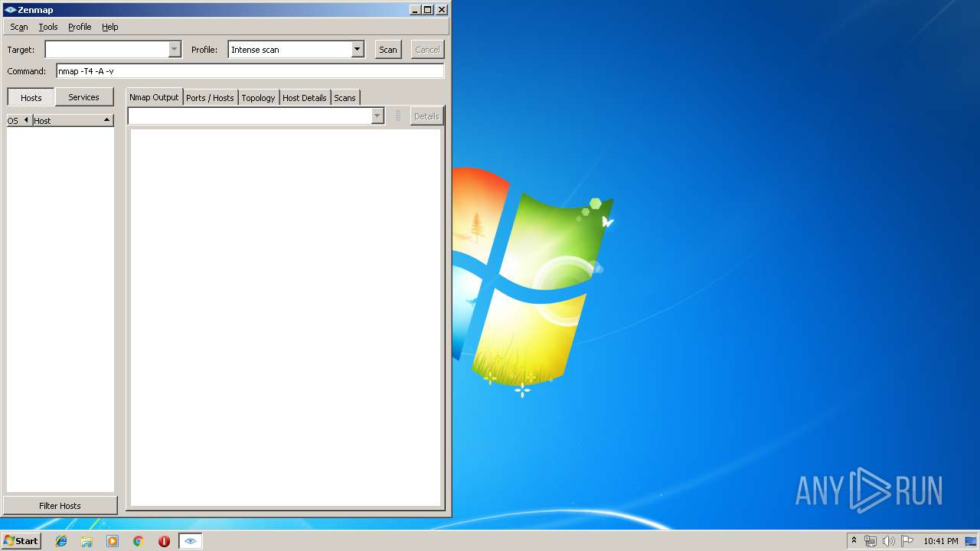Click the Zenmap title bar eye icon
The height and width of the screenshot is (551, 980).
point(10,10)
